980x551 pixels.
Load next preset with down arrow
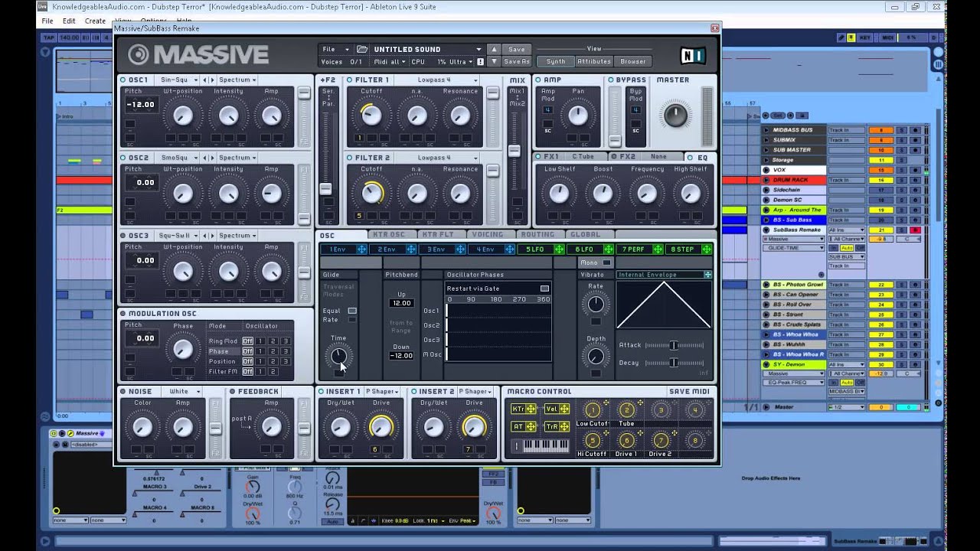click(494, 61)
